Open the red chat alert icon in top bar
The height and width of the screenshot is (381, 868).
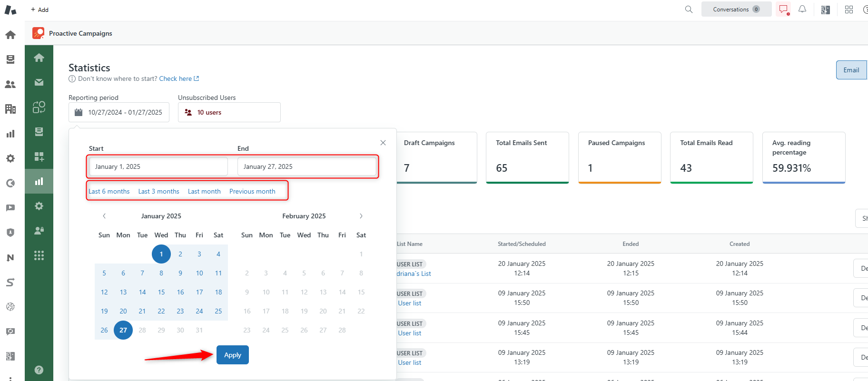click(783, 10)
